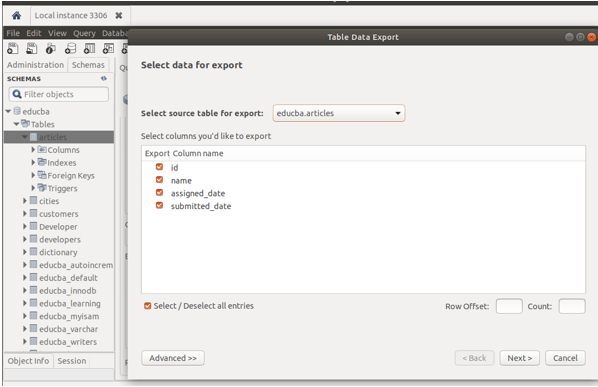Screen dimensions: 598x387
Task: Click the create new schema icon
Action: tap(70, 48)
